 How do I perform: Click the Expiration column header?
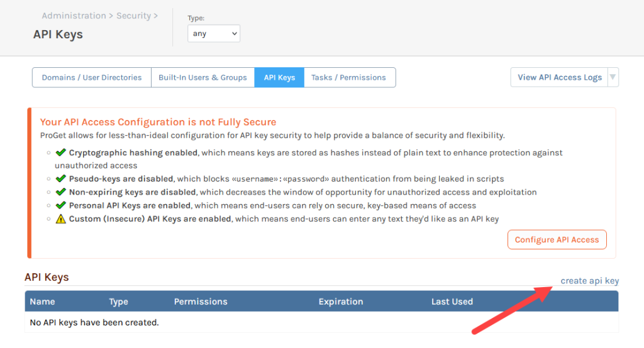340,302
